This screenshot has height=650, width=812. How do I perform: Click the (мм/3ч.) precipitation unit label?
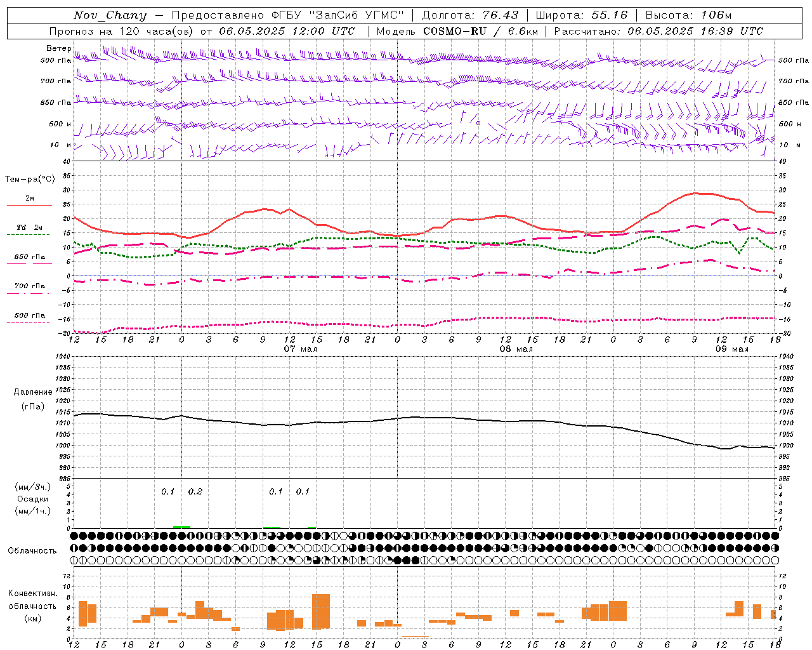[x=33, y=487]
